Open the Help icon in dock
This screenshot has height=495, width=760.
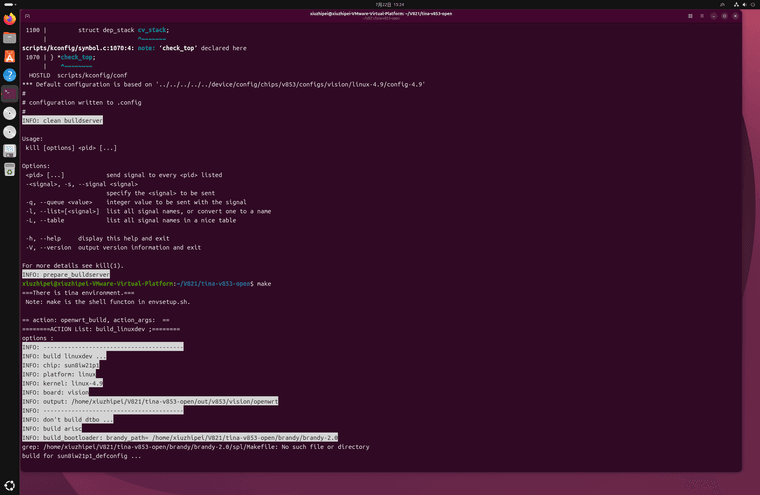(x=10, y=75)
